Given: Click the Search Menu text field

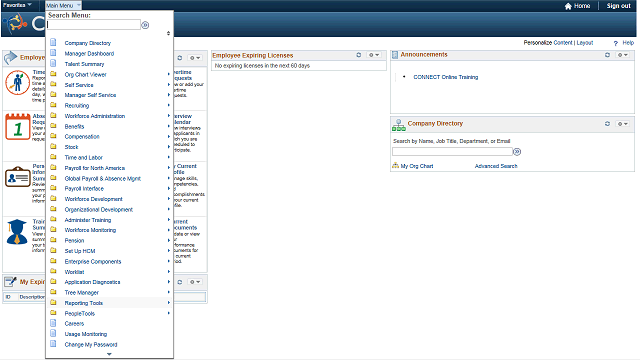Looking at the screenshot, I should click(x=94, y=25).
